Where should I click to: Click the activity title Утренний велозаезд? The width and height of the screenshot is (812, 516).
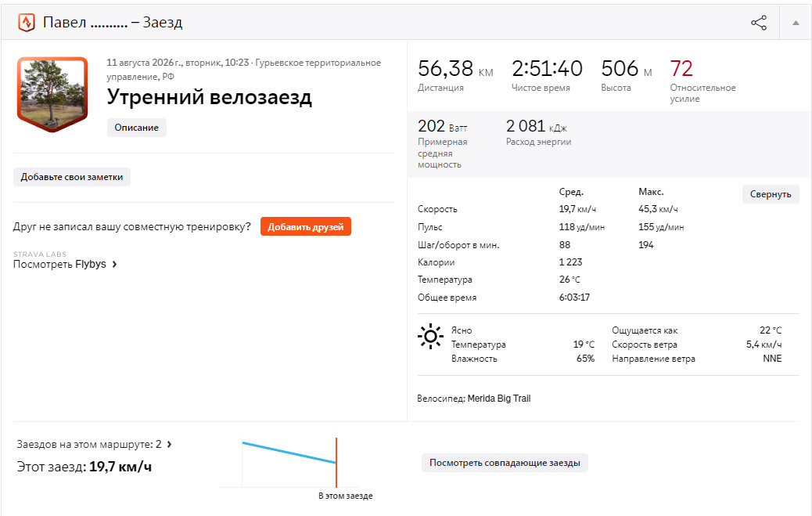point(209,97)
